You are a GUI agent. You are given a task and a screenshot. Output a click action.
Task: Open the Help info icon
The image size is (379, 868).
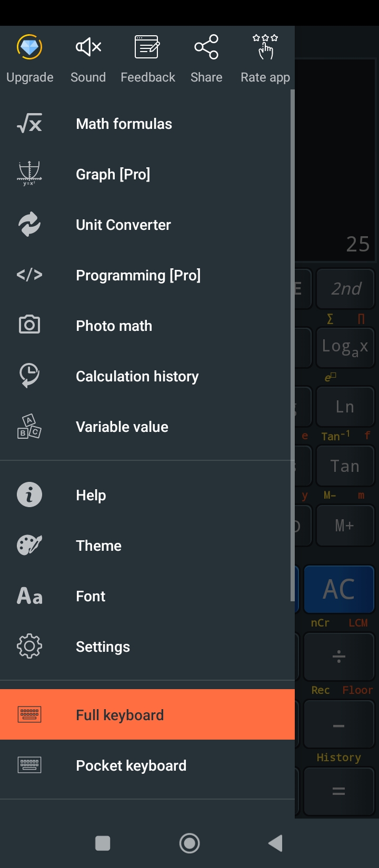pyautogui.click(x=29, y=495)
